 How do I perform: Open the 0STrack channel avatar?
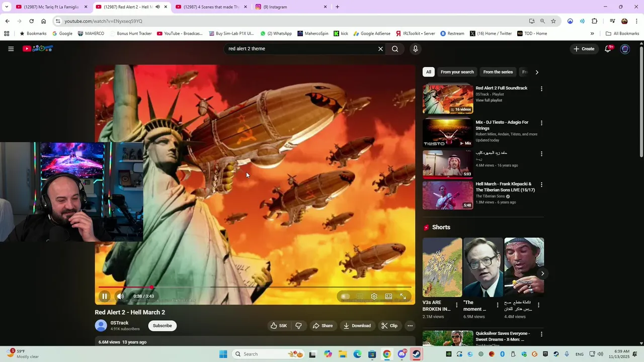pyautogui.click(x=101, y=326)
